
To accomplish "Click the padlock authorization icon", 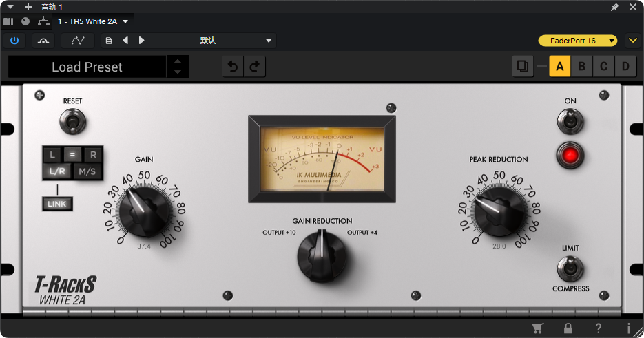I will point(568,328).
